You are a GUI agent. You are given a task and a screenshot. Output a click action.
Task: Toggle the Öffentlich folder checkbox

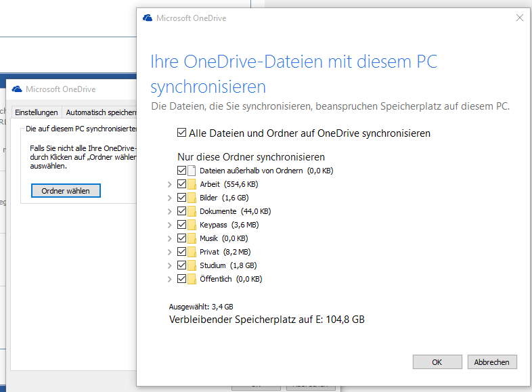181,279
